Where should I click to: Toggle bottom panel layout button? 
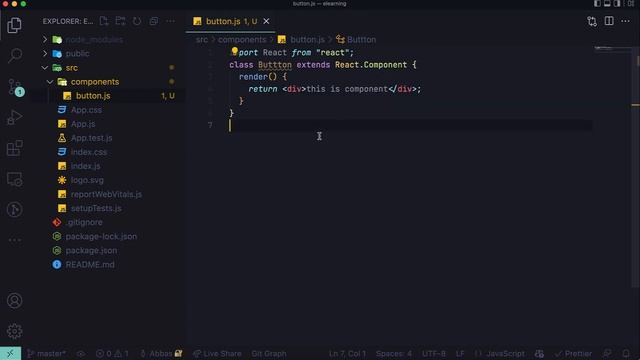pos(607,4)
